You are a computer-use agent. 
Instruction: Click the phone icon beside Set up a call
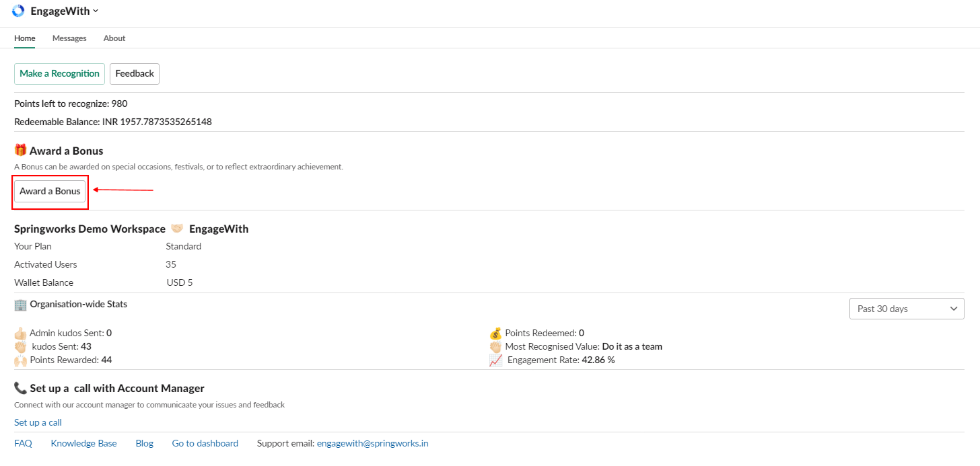(20, 388)
